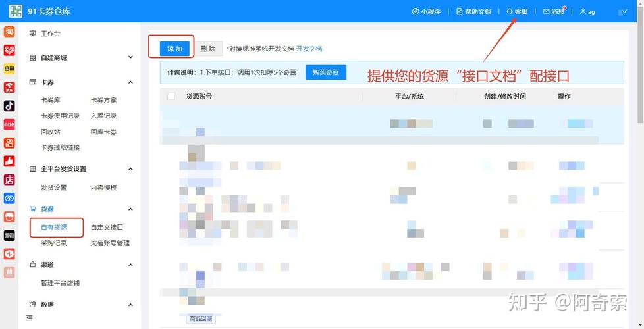Click the 货源账号 column header
This screenshot has width=644, height=329.
(x=200, y=97)
